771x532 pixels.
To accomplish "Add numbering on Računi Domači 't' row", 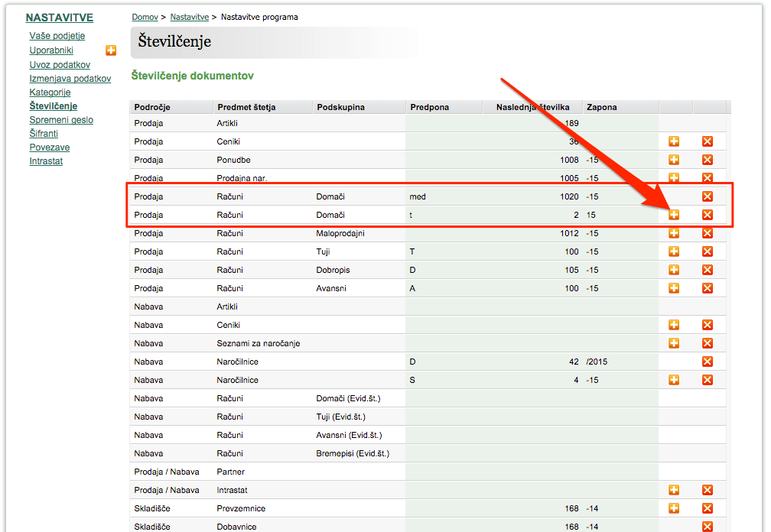I will click(x=674, y=215).
